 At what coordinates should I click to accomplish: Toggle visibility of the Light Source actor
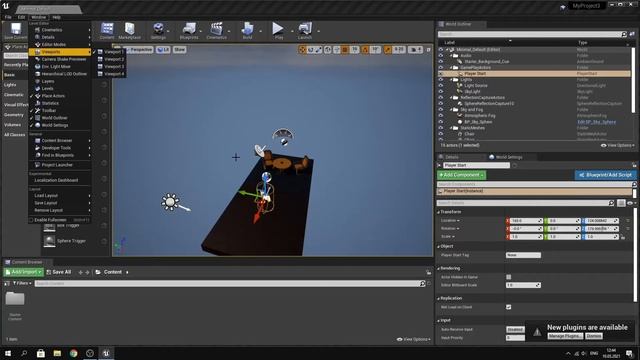click(x=441, y=86)
